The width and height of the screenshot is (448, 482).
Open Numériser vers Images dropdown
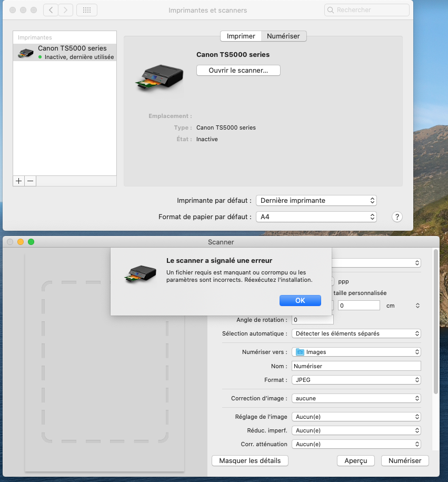(356, 352)
